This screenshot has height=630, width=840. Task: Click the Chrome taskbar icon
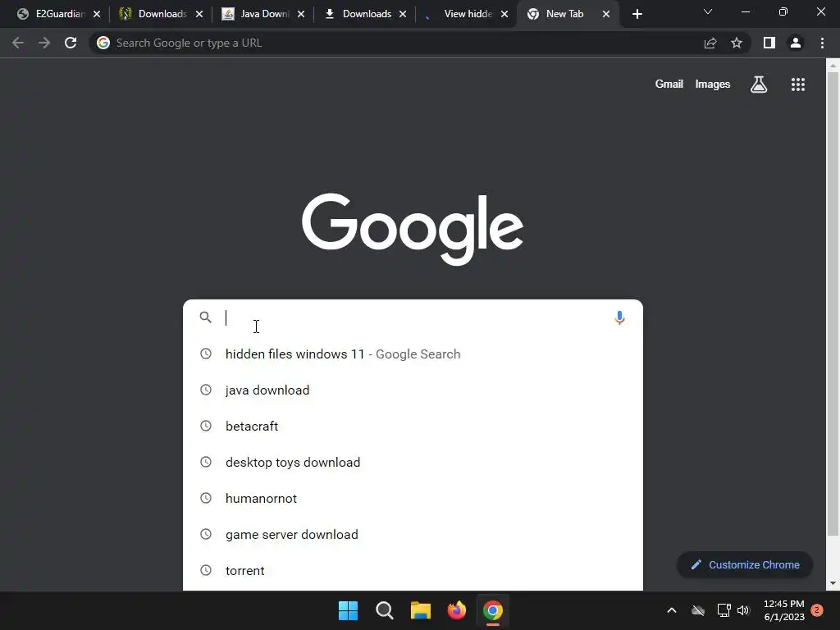pyautogui.click(x=493, y=610)
